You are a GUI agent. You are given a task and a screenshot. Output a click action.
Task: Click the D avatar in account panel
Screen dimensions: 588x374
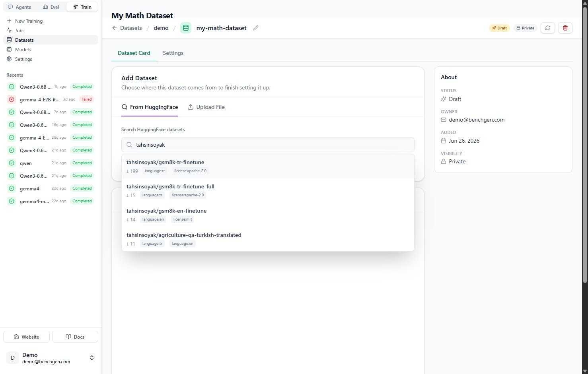(13, 358)
